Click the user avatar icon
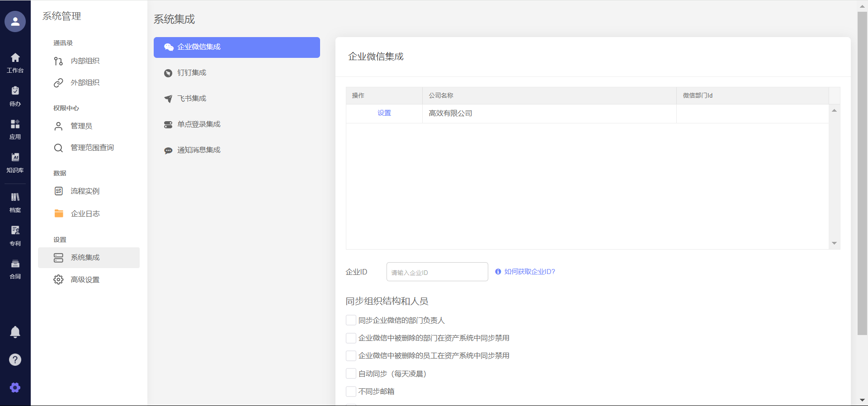This screenshot has width=868, height=406. 15,21
